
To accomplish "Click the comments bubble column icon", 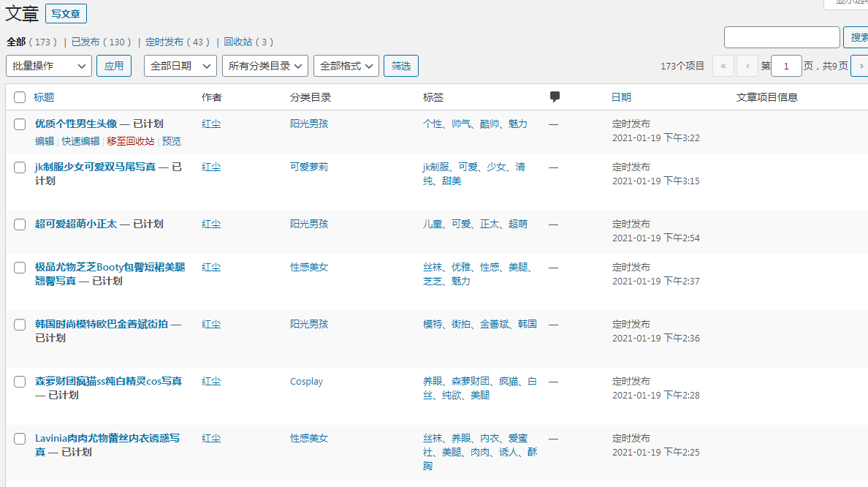I will 555,97.
